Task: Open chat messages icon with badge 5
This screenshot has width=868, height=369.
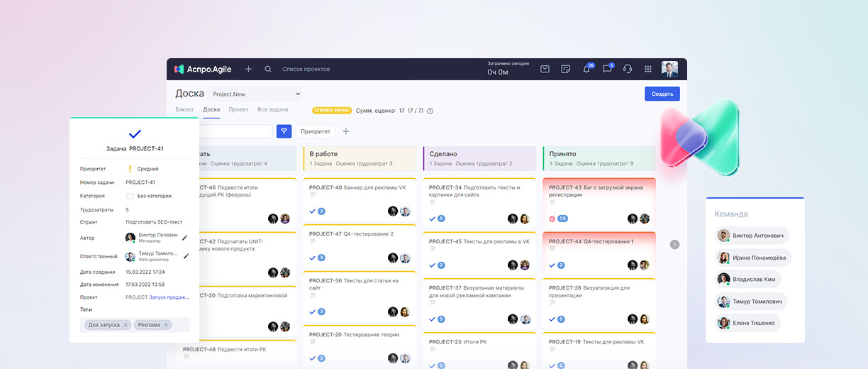Action: coord(607,69)
